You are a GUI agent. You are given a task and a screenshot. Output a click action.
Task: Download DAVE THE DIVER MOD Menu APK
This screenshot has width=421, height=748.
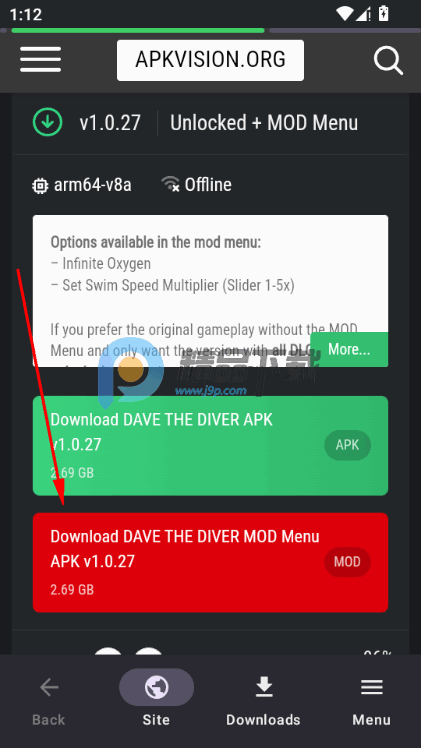210,562
